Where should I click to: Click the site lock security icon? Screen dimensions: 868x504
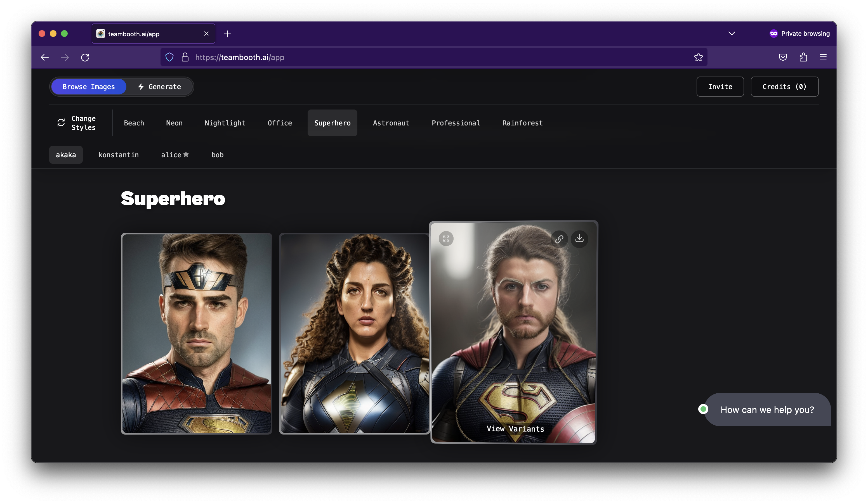pyautogui.click(x=185, y=57)
